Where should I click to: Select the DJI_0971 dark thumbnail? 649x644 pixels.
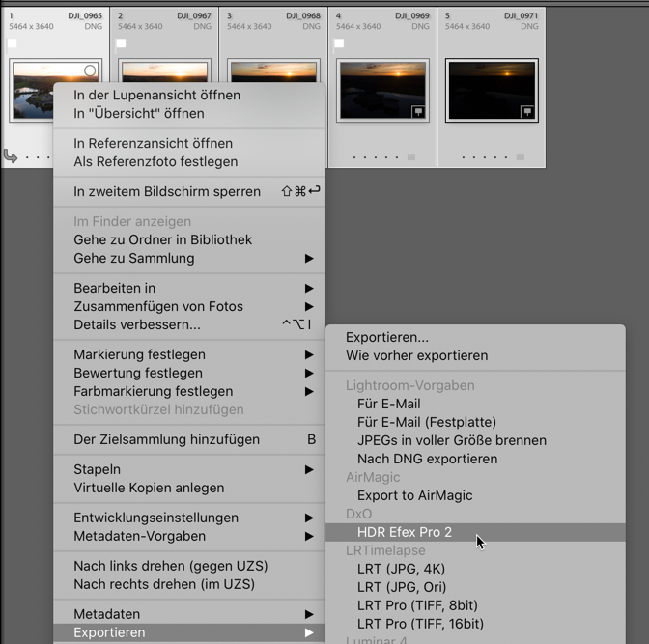click(492, 90)
